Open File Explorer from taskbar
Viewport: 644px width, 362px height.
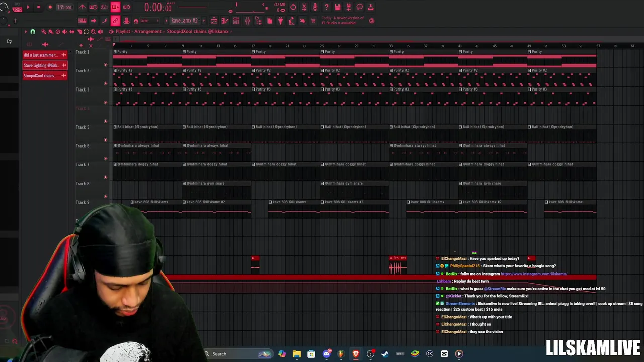(x=296, y=354)
